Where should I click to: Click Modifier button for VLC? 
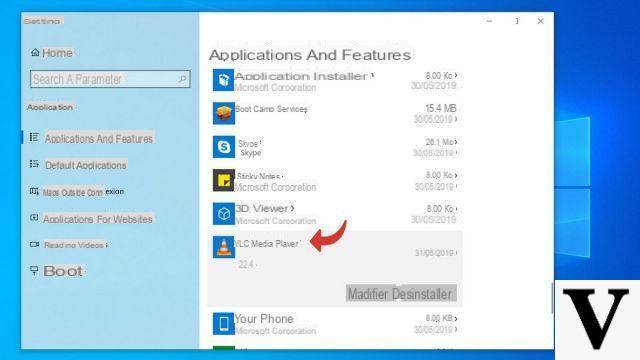368,294
